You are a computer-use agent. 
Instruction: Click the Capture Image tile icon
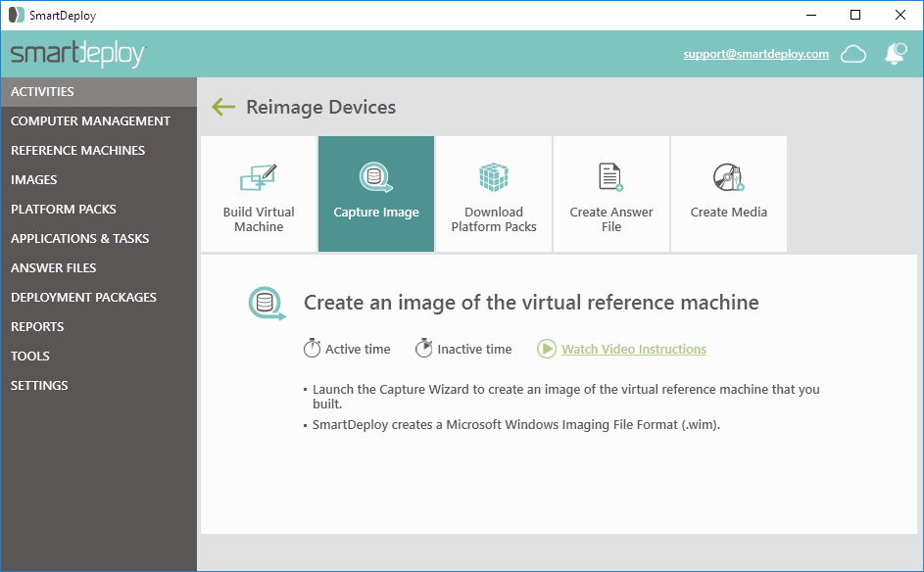[x=376, y=177]
